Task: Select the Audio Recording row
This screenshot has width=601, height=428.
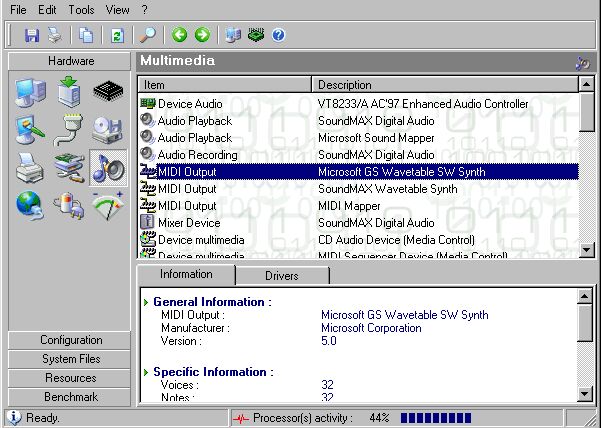Action: (x=358, y=155)
